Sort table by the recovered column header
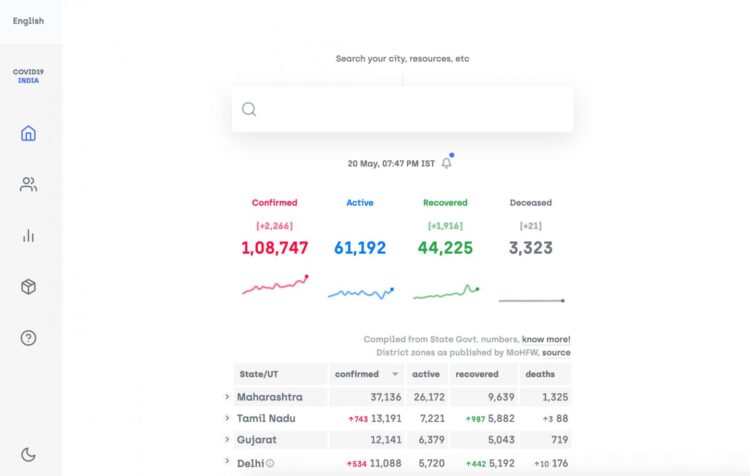The height and width of the screenshot is (476, 750). click(x=477, y=374)
